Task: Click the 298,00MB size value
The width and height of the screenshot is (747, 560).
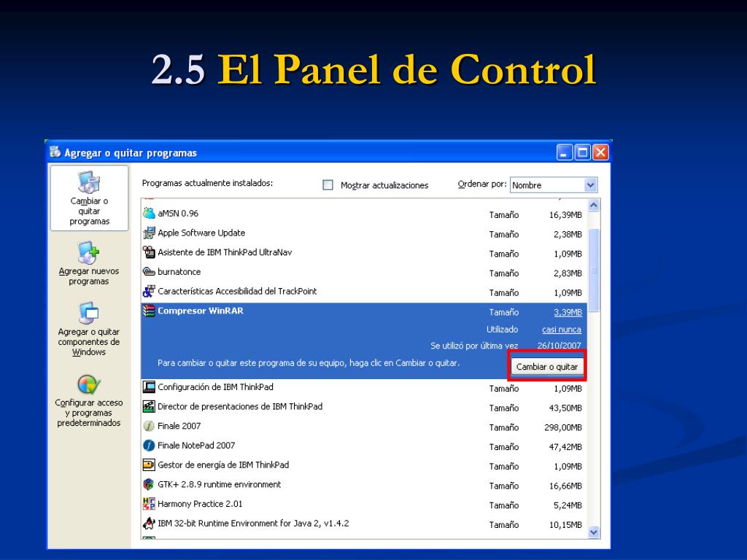Action: tap(563, 427)
